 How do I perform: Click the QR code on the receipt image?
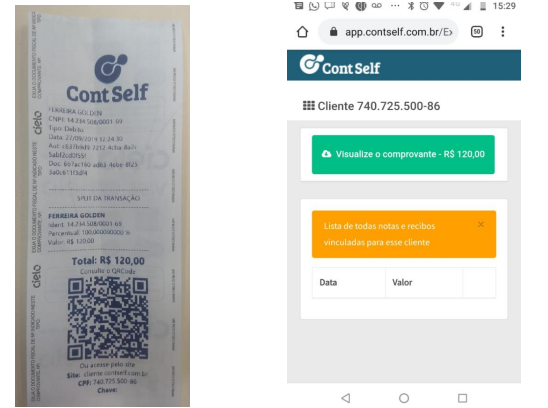(108, 318)
